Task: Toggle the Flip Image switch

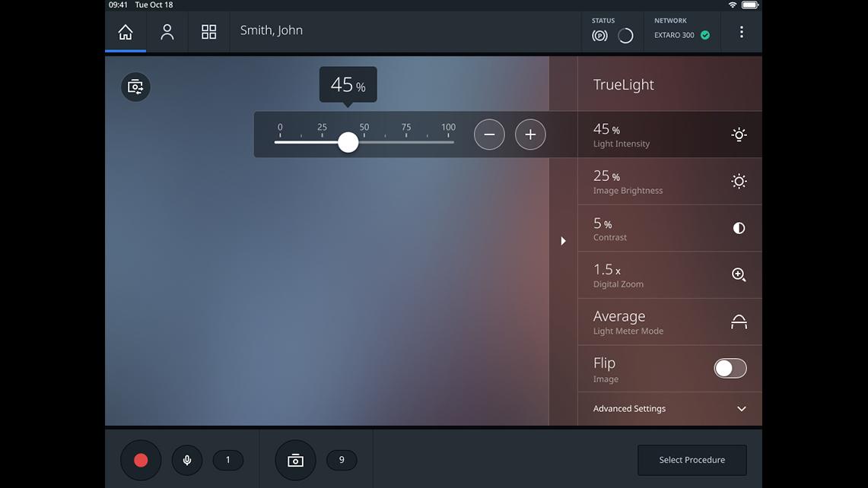Action: coord(730,369)
